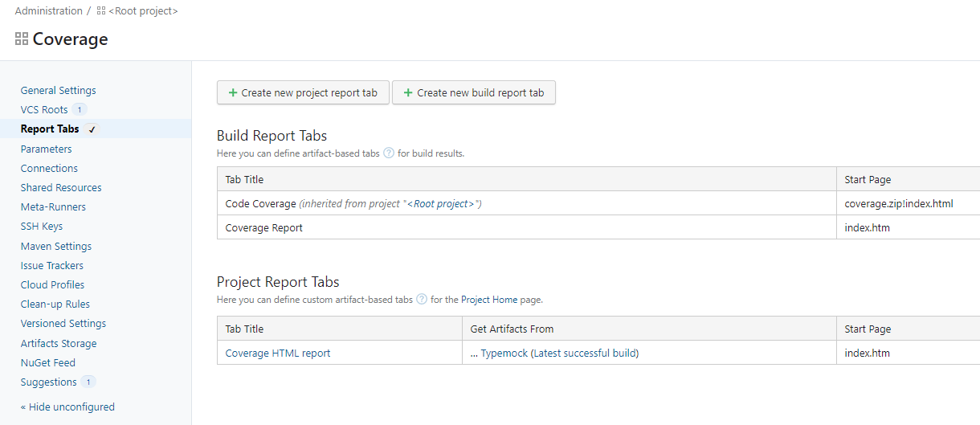Click the help icon beside Project Report custom tabs
This screenshot has width=980, height=425.
tap(422, 299)
